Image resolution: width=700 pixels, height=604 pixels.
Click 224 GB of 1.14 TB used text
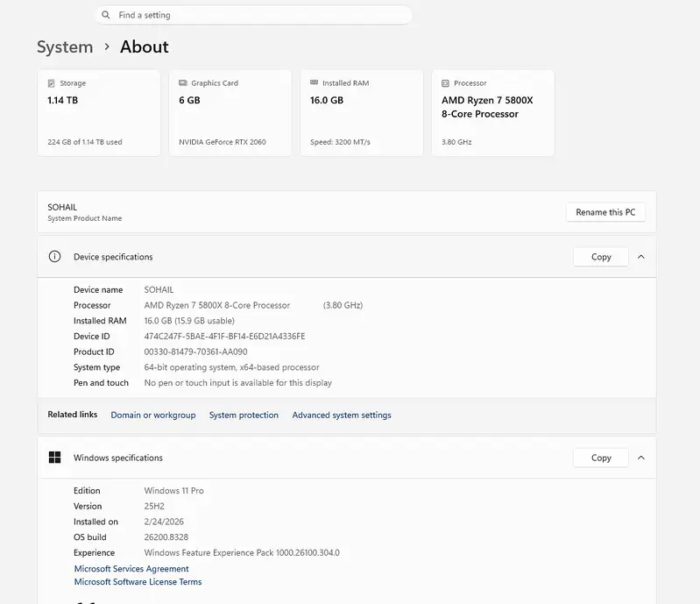point(85,142)
